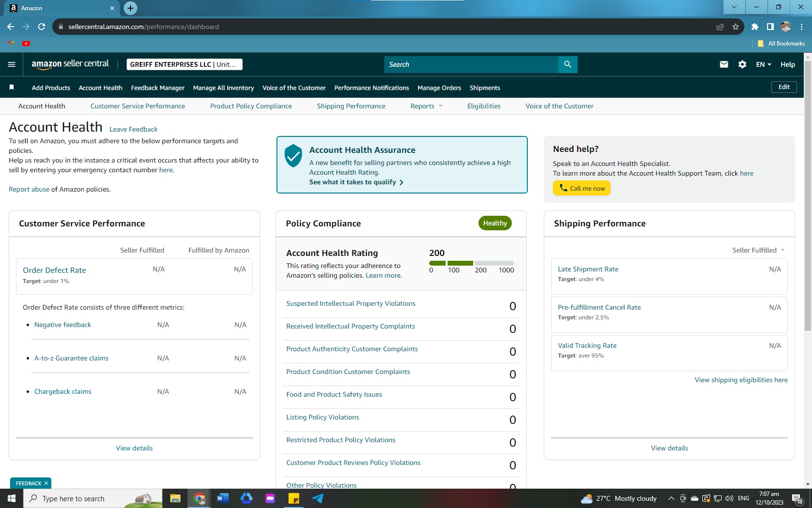Click into the Seller Central search field
This screenshot has width=812, height=508.
pyautogui.click(x=471, y=64)
